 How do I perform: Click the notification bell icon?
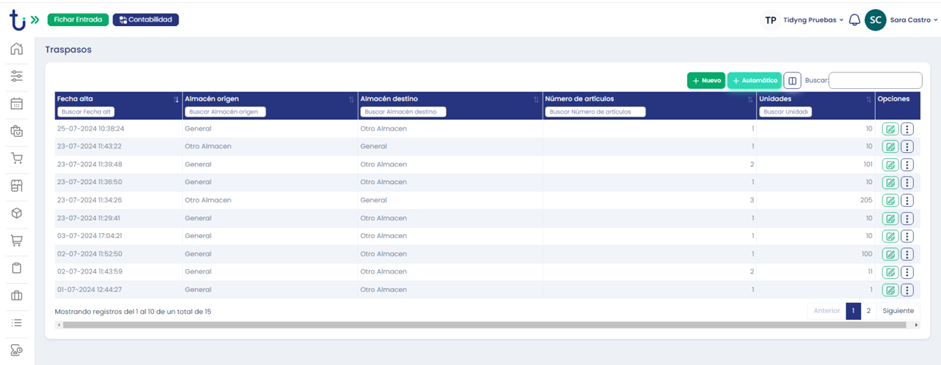[x=855, y=20]
